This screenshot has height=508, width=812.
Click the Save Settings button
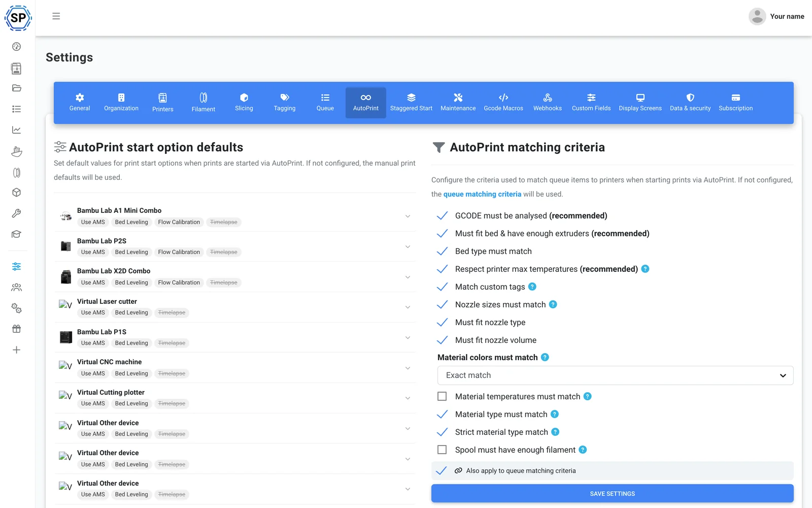[613, 493]
